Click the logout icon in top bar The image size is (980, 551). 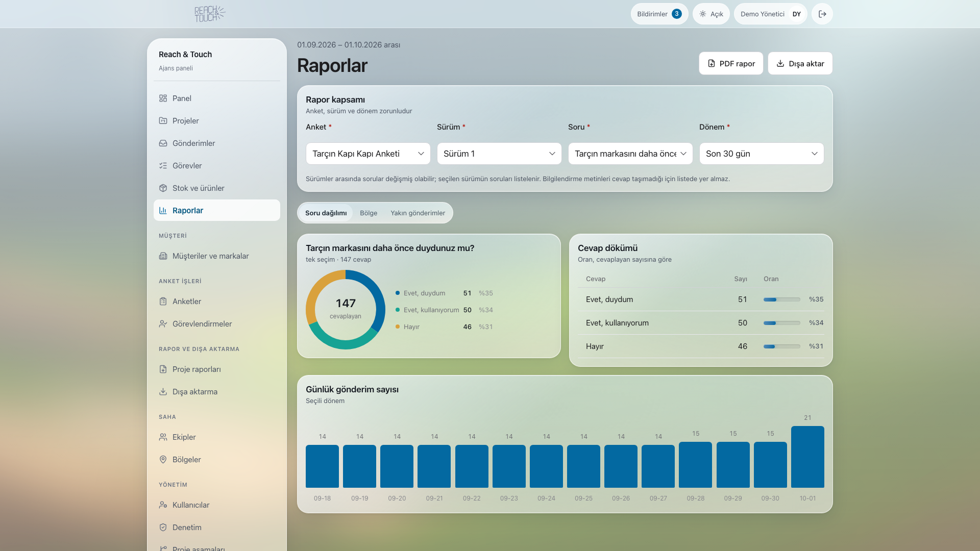pyautogui.click(x=822, y=14)
